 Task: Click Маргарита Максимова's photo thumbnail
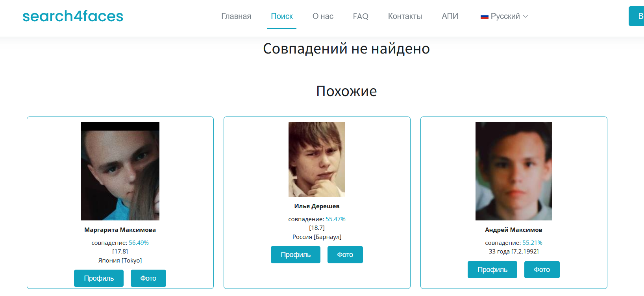pyautogui.click(x=120, y=171)
